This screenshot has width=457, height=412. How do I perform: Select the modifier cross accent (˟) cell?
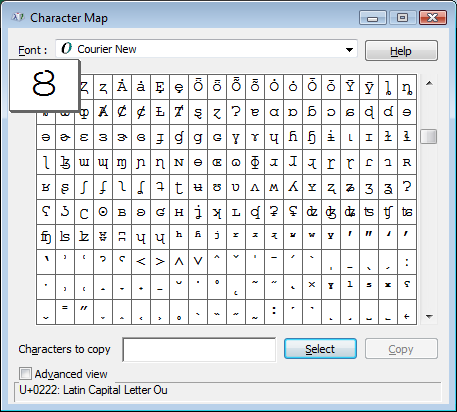click(x=312, y=287)
